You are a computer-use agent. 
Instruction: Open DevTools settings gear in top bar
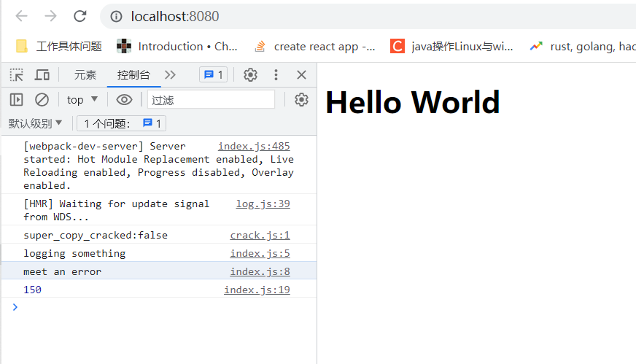[250, 75]
